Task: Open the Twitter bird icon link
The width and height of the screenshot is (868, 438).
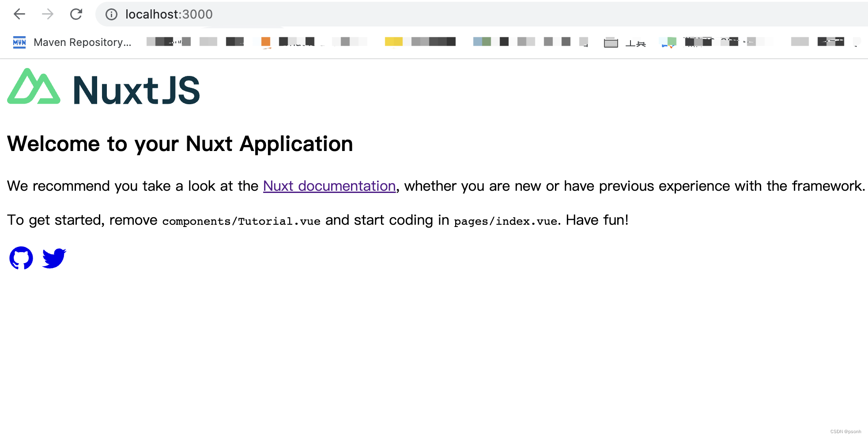Action: (x=54, y=258)
